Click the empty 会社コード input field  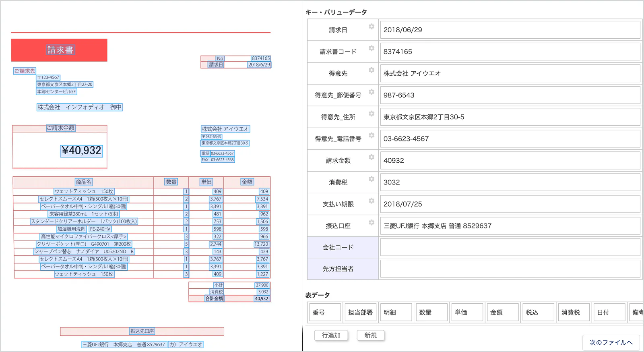click(510, 247)
